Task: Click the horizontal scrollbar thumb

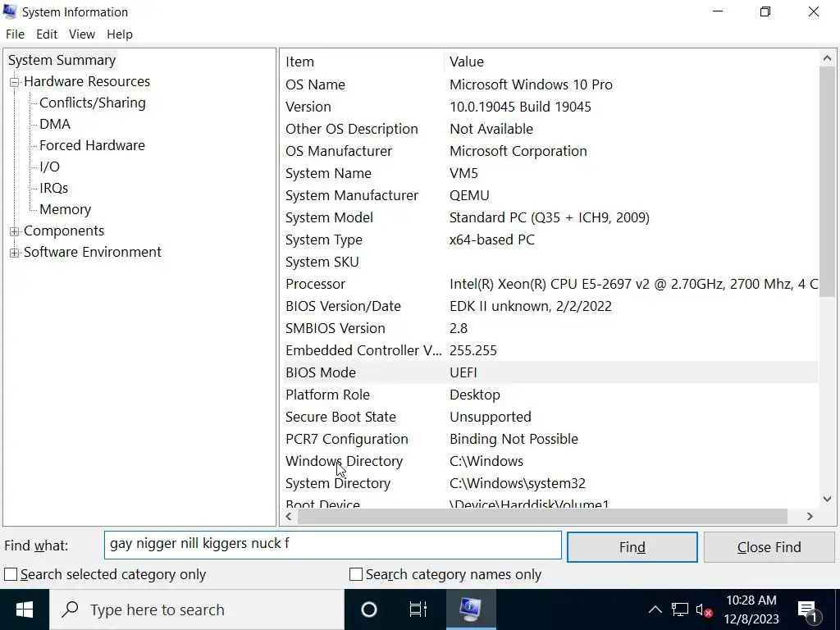Action: point(542,517)
